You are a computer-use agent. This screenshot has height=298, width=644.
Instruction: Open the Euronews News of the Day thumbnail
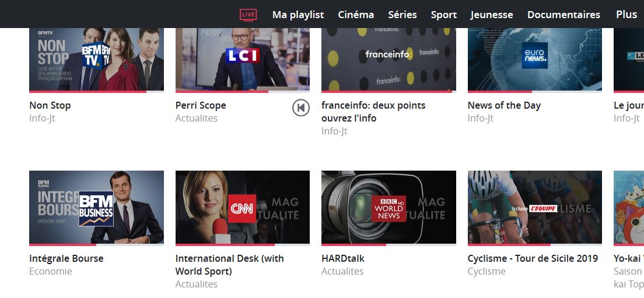pyautogui.click(x=535, y=59)
